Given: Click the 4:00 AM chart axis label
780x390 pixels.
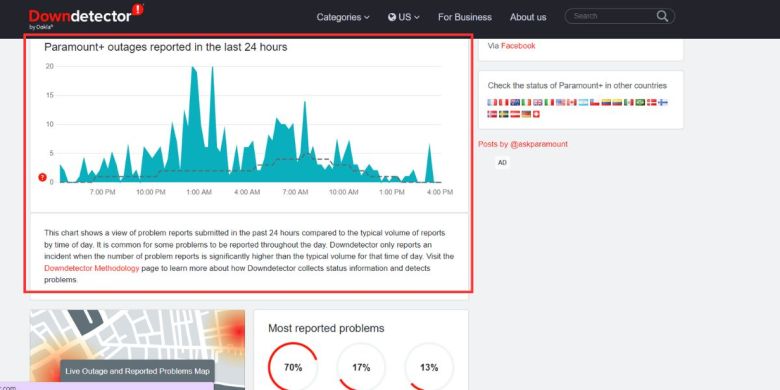Looking at the screenshot, I should click(247, 192).
